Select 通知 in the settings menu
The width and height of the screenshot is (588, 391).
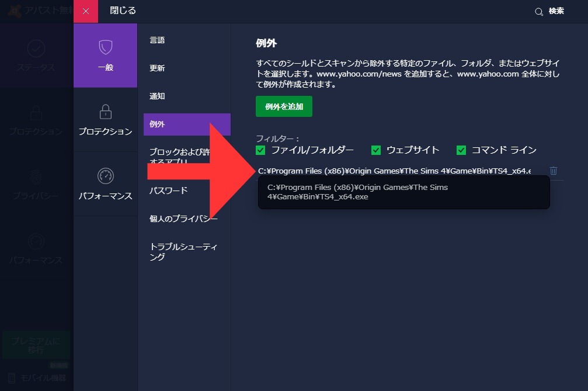157,96
